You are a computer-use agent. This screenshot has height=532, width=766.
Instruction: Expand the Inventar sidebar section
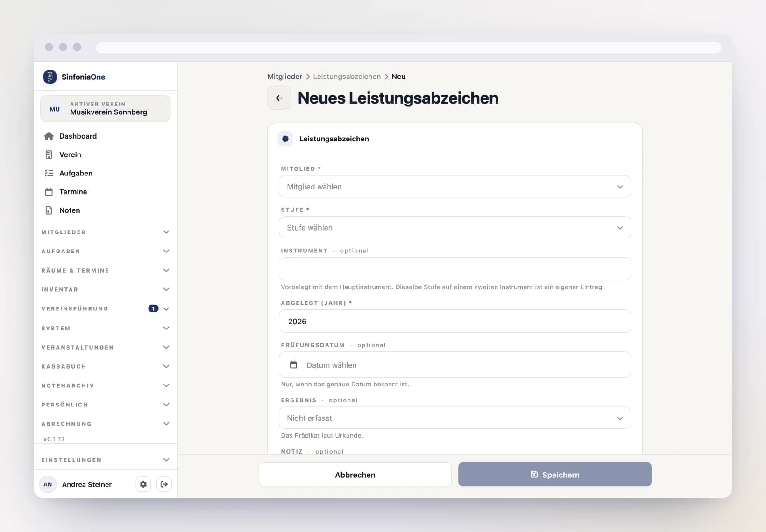coord(106,290)
